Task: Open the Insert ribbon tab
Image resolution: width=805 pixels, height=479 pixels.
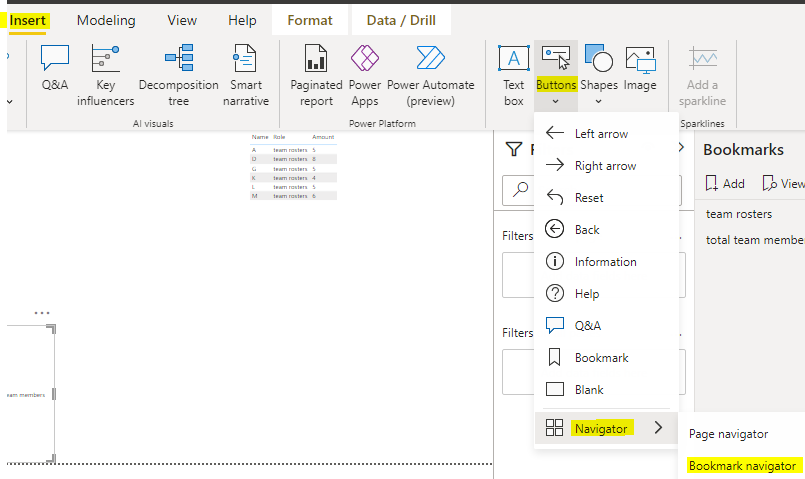Action: pos(28,21)
